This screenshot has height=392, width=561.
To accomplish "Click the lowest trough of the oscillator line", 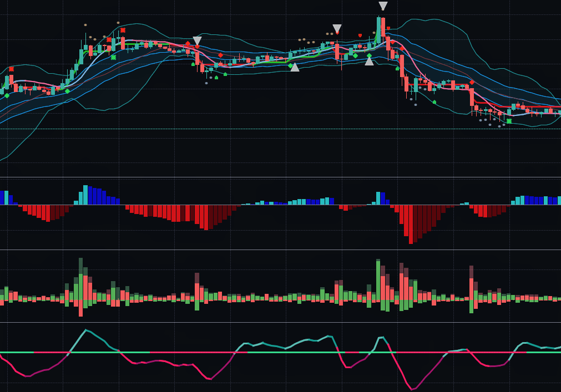I will [412, 389].
